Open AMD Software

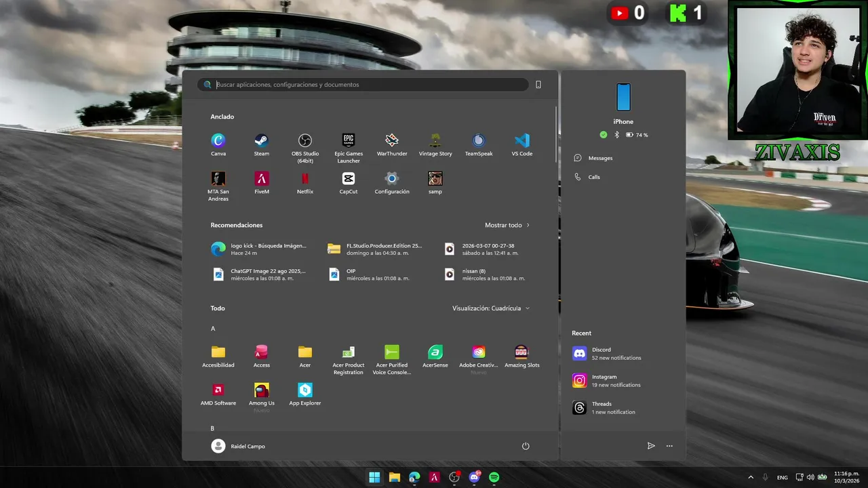pos(218,394)
